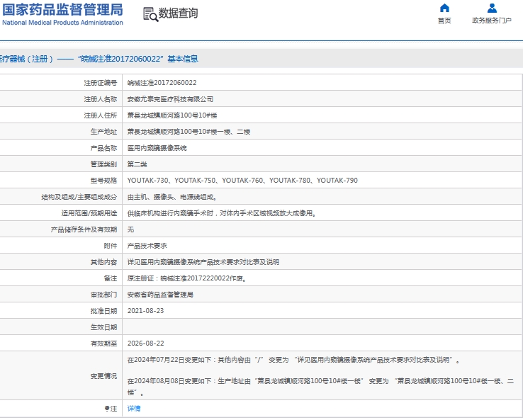Click the 无 storage condition value
The image size is (523, 420).
point(130,229)
